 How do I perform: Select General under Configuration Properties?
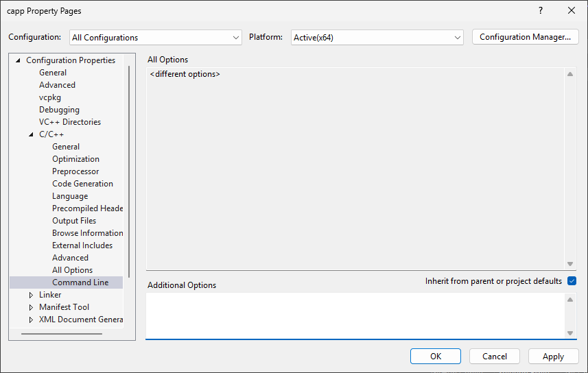click(x=53, y=73)
